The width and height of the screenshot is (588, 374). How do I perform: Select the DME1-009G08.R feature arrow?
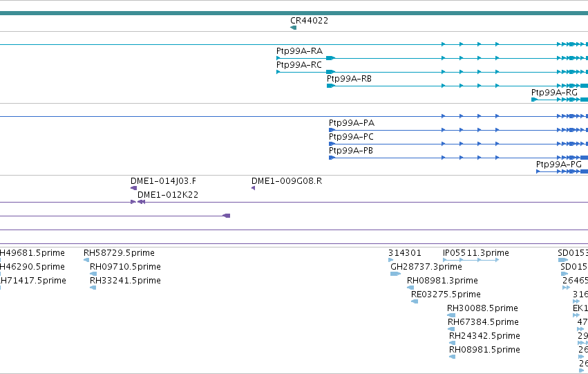pyautogui.click(x=253, y=188)
